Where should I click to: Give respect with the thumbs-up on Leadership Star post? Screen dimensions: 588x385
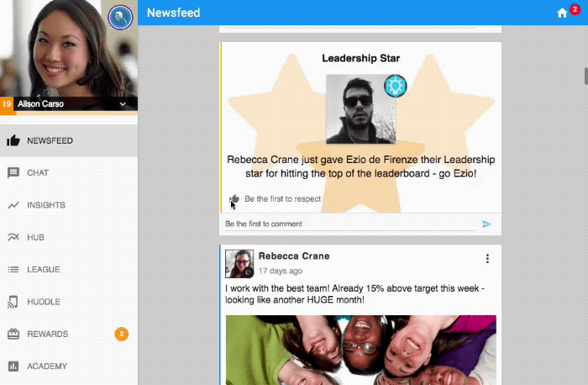coord(234,199)
